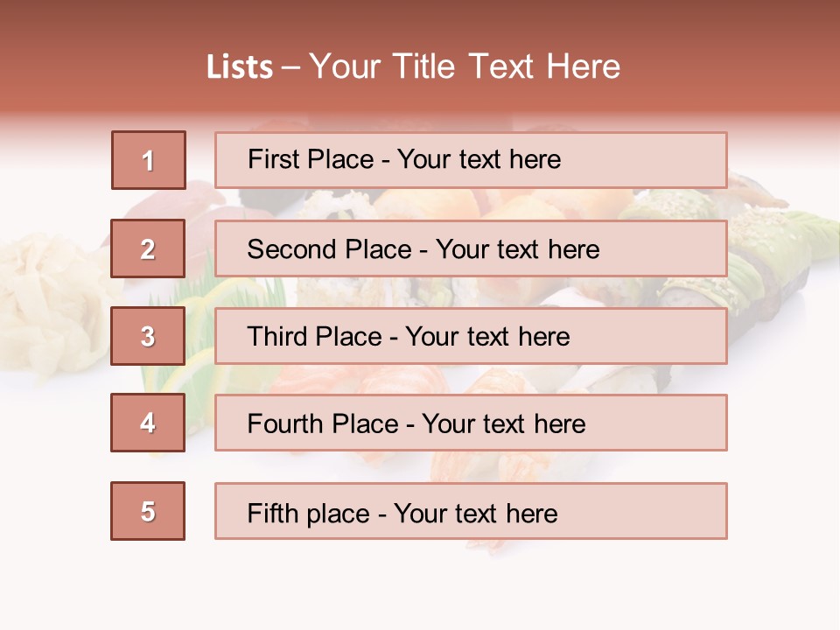The image size is (840, 630).
Task: Select the number 5 box
Action: tap(148, 511)
